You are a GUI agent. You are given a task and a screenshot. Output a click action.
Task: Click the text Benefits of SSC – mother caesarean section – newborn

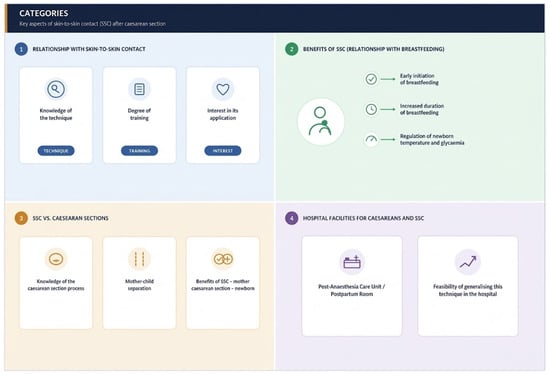(x=223, y=285)
